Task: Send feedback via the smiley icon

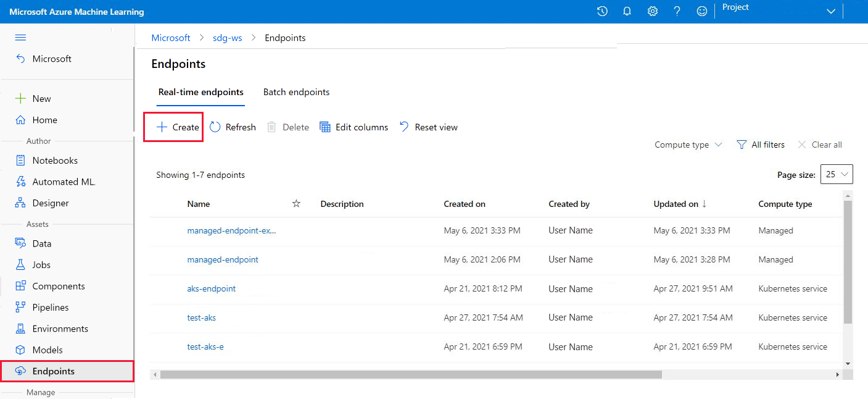Action: click(x=702, y=10)
